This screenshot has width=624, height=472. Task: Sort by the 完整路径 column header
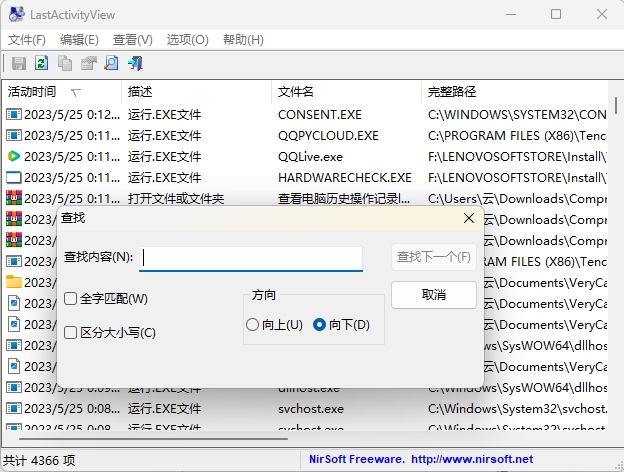click(x=515, y=92)
